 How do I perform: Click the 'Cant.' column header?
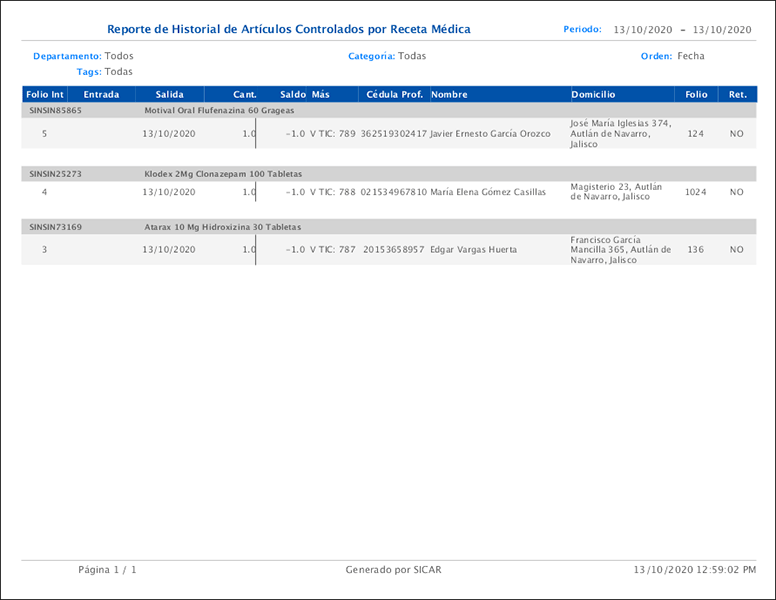tap(245, 95)
